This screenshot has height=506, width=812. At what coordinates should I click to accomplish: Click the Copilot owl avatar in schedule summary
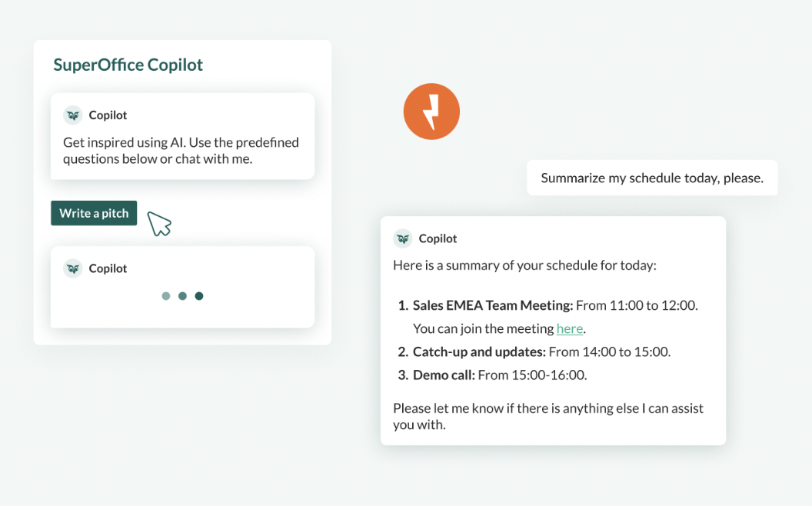[403, 238]
